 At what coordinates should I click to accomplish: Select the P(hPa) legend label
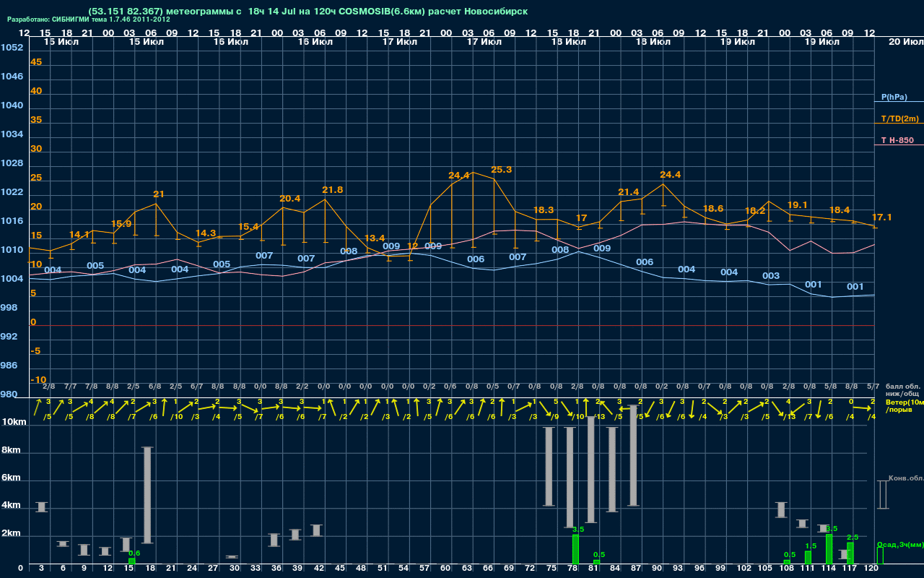pyautogui.click(x=894, y=97)
